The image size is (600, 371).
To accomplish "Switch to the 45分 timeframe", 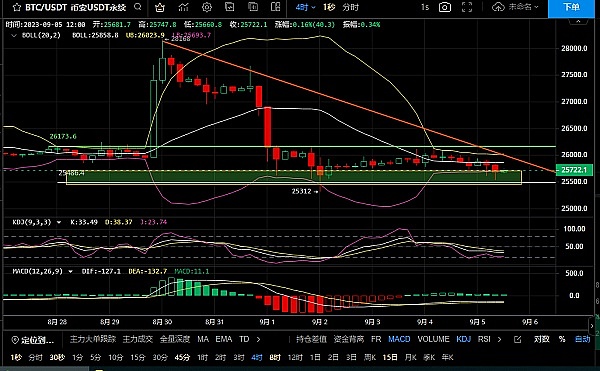I will [x=182, y=358].
